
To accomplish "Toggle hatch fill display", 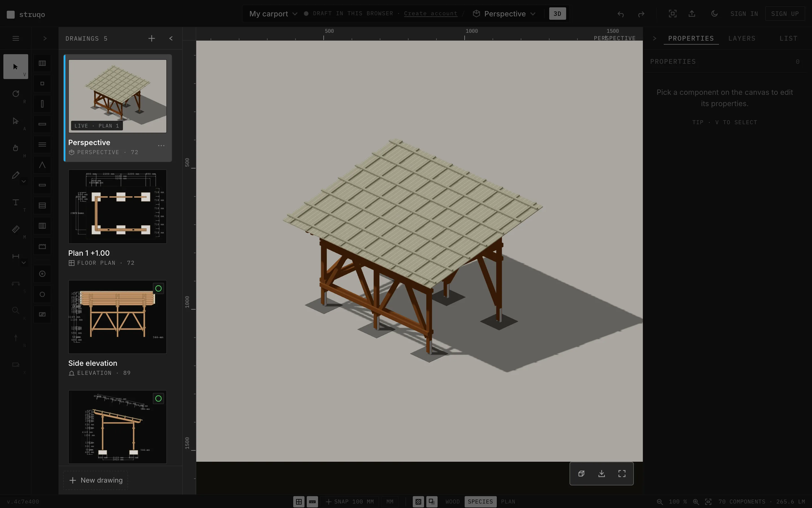I will pyautogui.click(x=418, y=502).
